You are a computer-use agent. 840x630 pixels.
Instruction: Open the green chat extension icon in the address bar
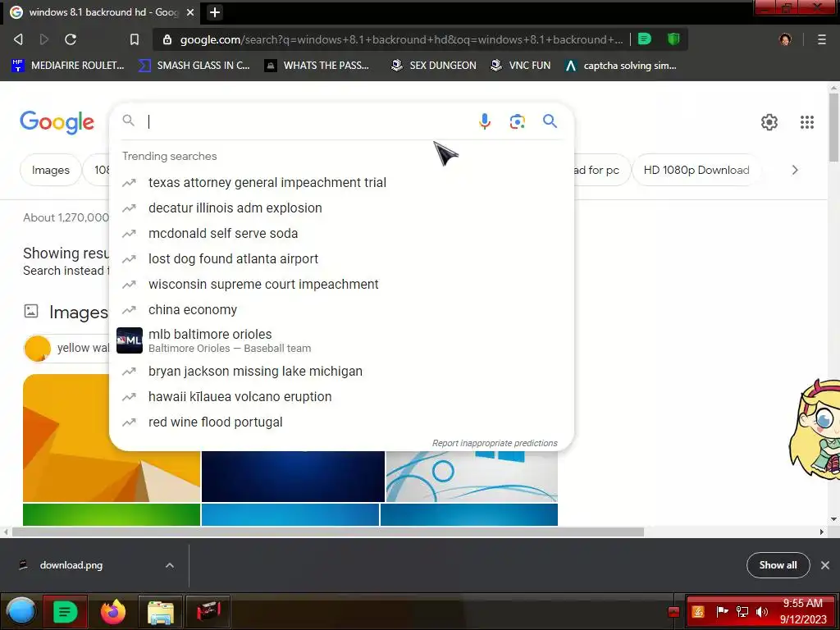point(645,39)
